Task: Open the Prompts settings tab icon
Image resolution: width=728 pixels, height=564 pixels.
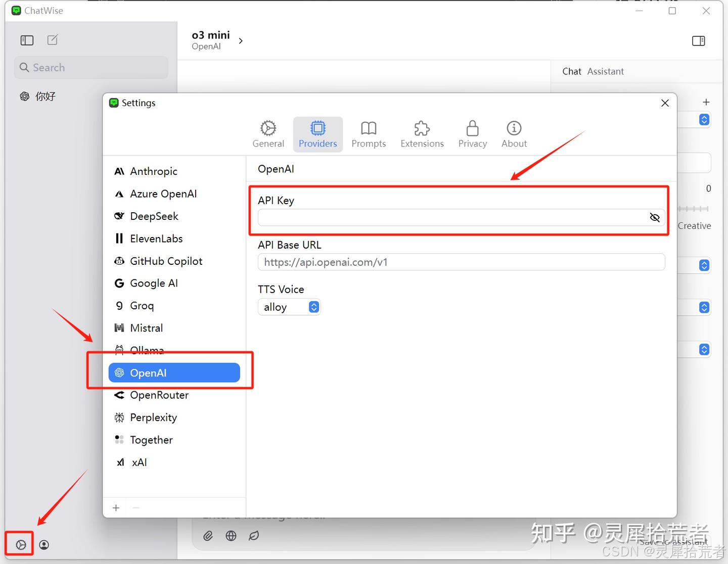Action: tap(369, 134)
